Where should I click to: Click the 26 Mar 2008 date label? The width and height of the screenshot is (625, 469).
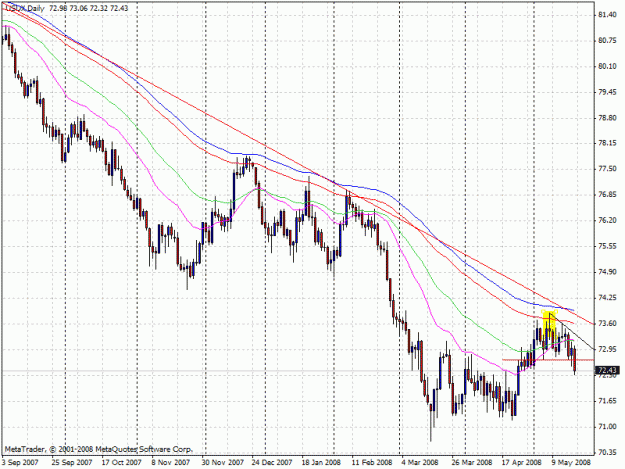click(472, 462)
